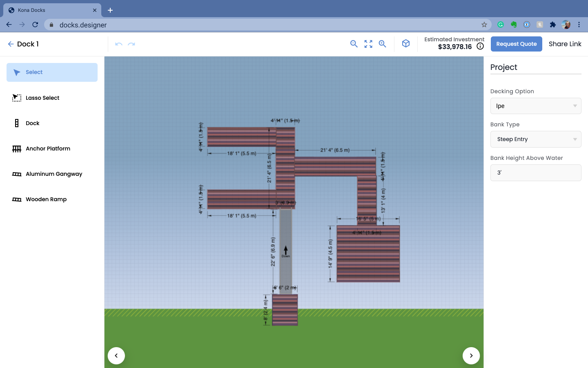Expand the Bank Type dropdown
This screenshot has width=588, height=368.
pyautogui.click(x=536, y=139)
